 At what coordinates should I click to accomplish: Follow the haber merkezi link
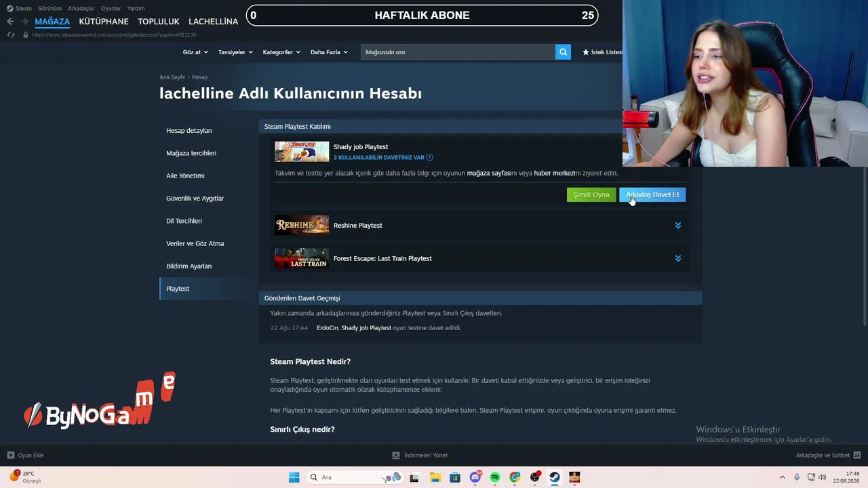coord(554,173)
